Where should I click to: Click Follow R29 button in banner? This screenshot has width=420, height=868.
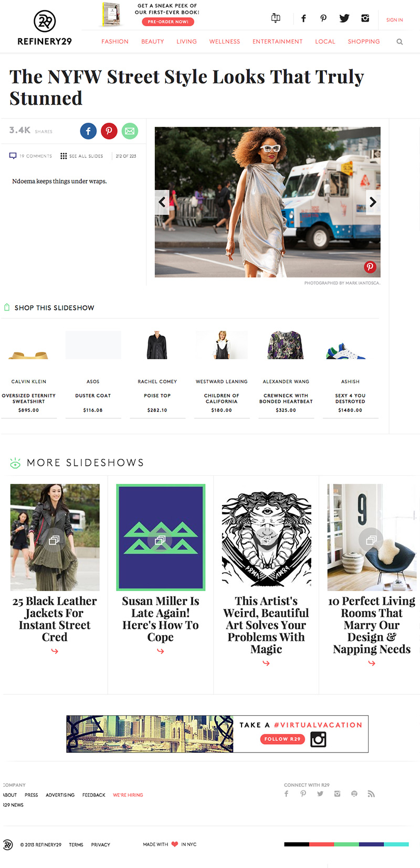(x=282, y=739)
